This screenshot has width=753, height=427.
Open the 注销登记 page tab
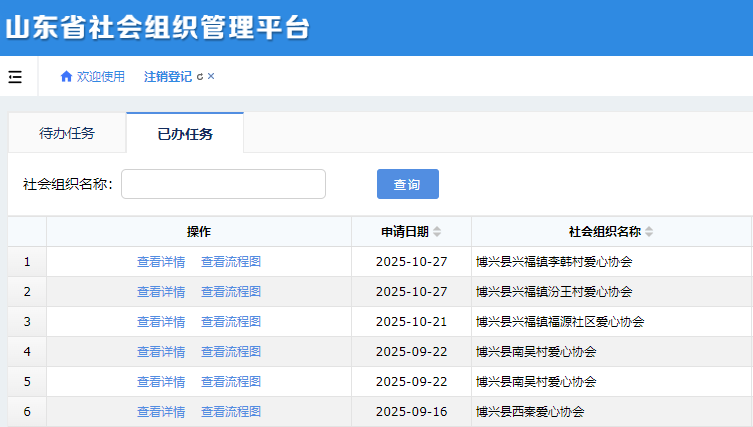[x=167, y=77]
